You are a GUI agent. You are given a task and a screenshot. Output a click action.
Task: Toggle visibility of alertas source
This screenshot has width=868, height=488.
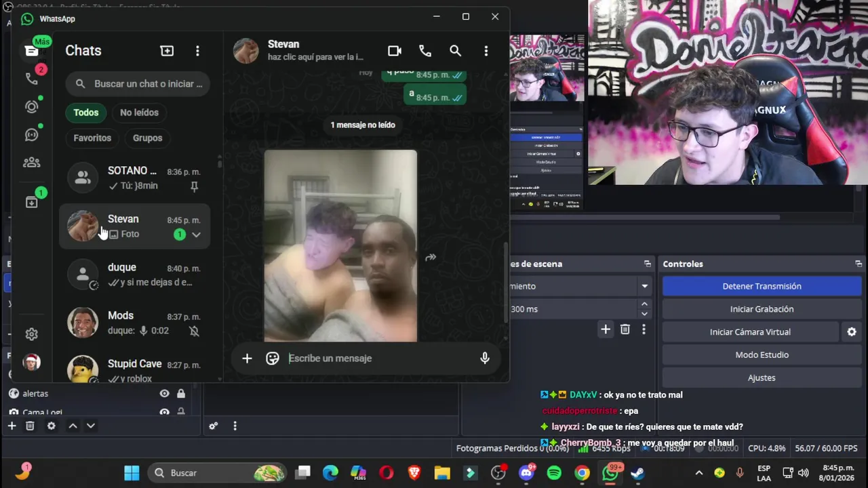[x=164, y=394]
